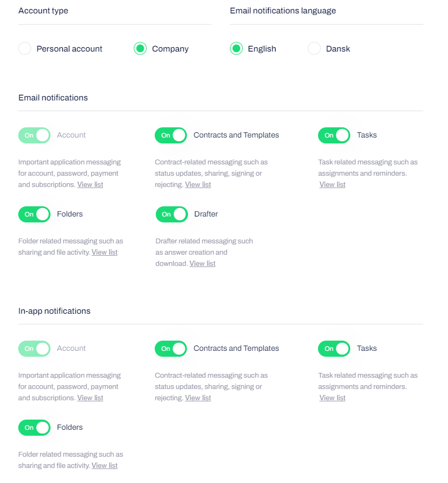Disable Tasks email notifications switch
448x483 pixels.
click(334, 135)
